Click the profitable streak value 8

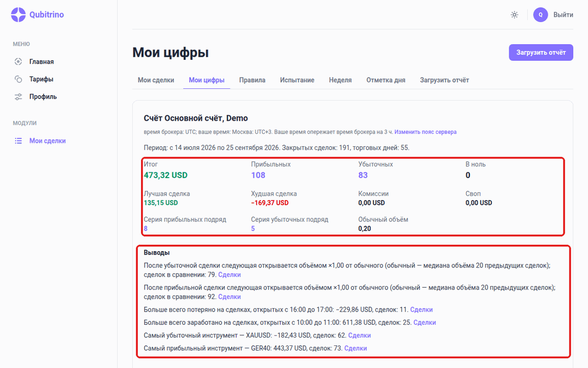[146, 229]
